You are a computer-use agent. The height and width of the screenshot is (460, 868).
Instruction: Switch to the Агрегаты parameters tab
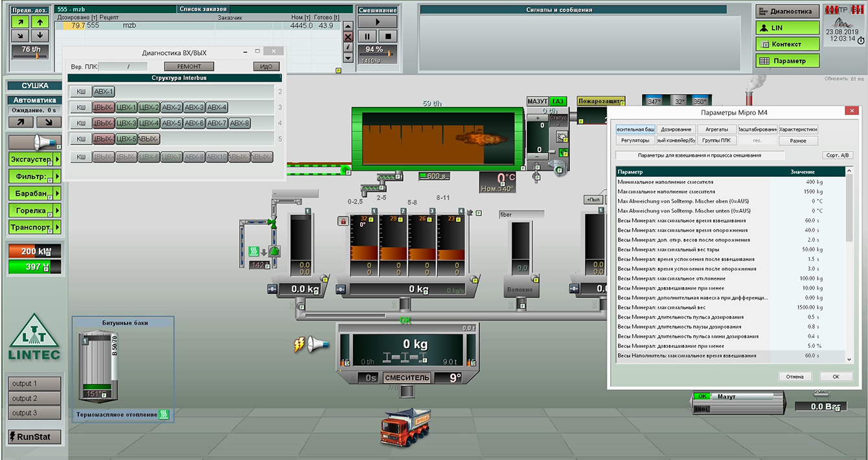717,130
